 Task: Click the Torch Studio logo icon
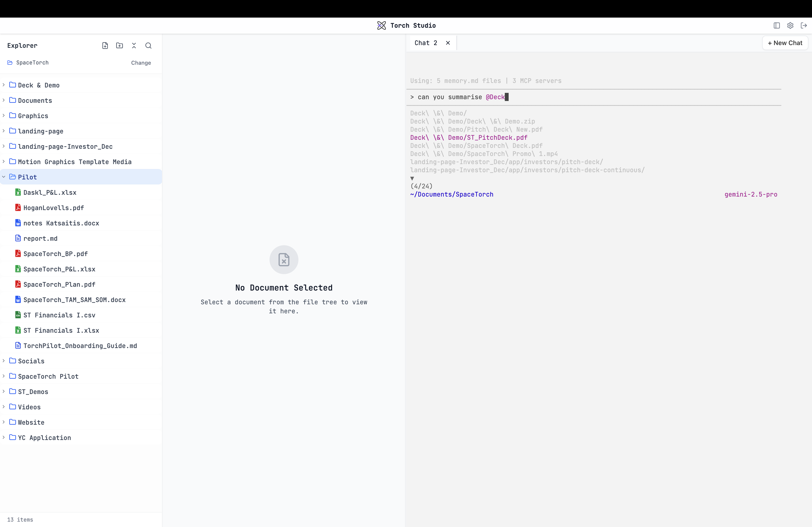pyautogui.click(x=381, y=25)
